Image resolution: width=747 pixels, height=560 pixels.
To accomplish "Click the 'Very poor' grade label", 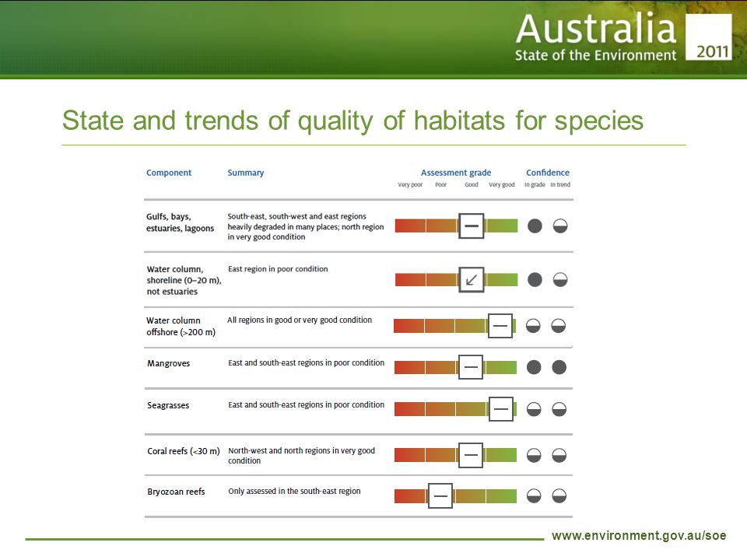I will (x=410, y=185).
